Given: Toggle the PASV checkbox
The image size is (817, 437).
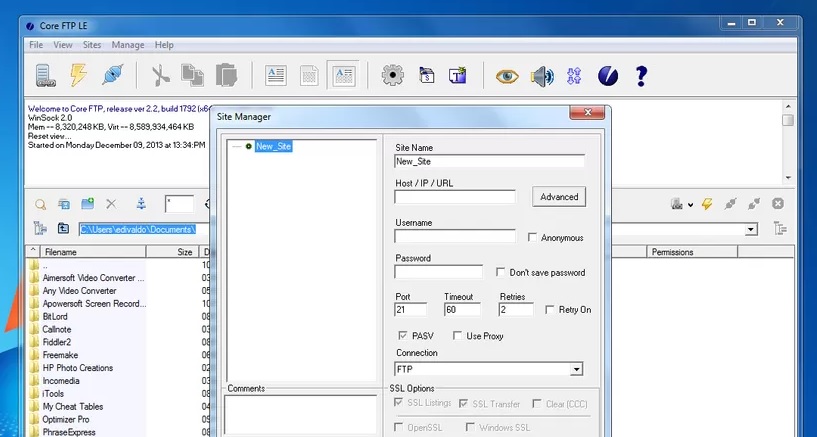Looking at the screenshot, I should [x=403, y=336].
